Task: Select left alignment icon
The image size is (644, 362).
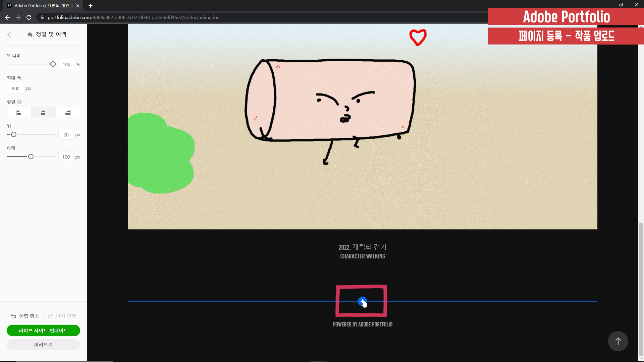Action: [19, 113]
